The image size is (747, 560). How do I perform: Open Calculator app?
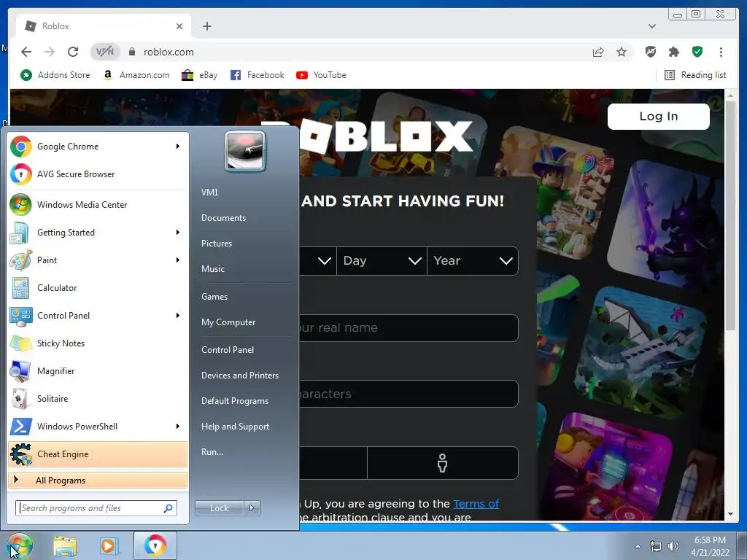(x=98, y=287)
